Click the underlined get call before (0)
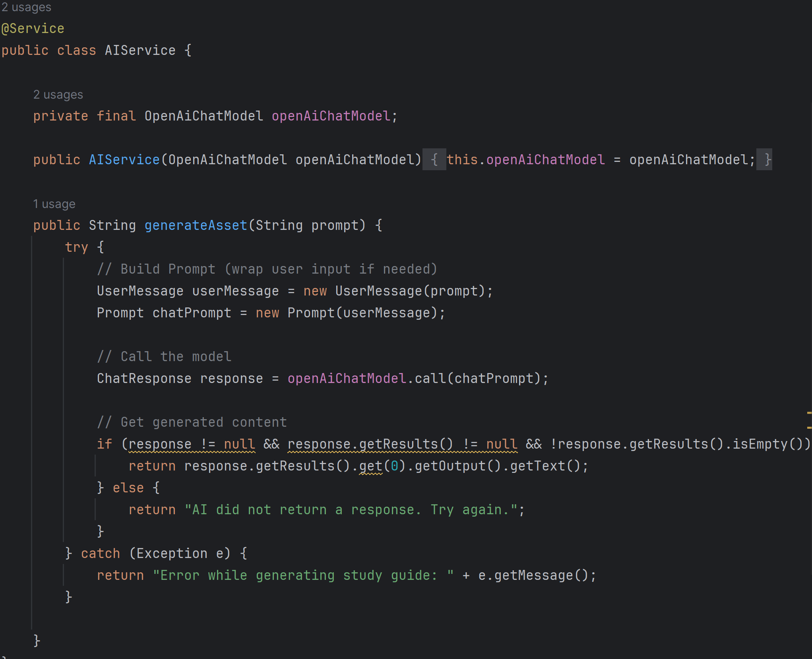This screenshot has width=812, height=659. (x=370, y=466)
